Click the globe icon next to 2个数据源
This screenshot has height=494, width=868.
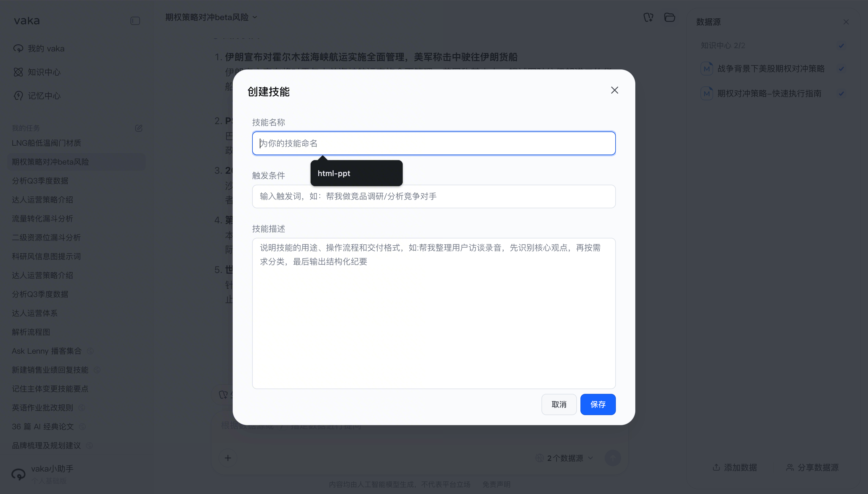pos(540,458)
